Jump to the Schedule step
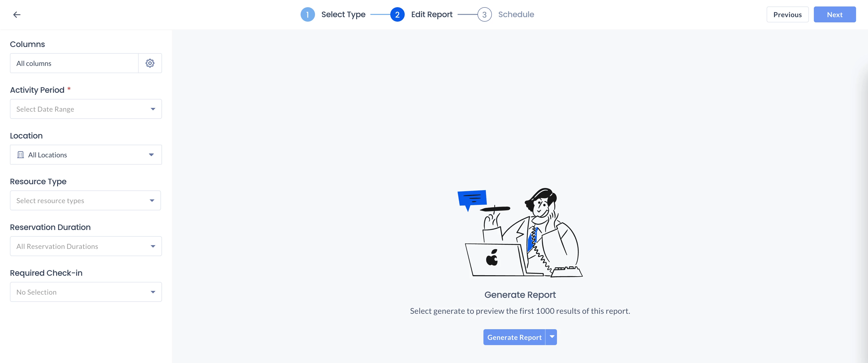 point(516,14)
